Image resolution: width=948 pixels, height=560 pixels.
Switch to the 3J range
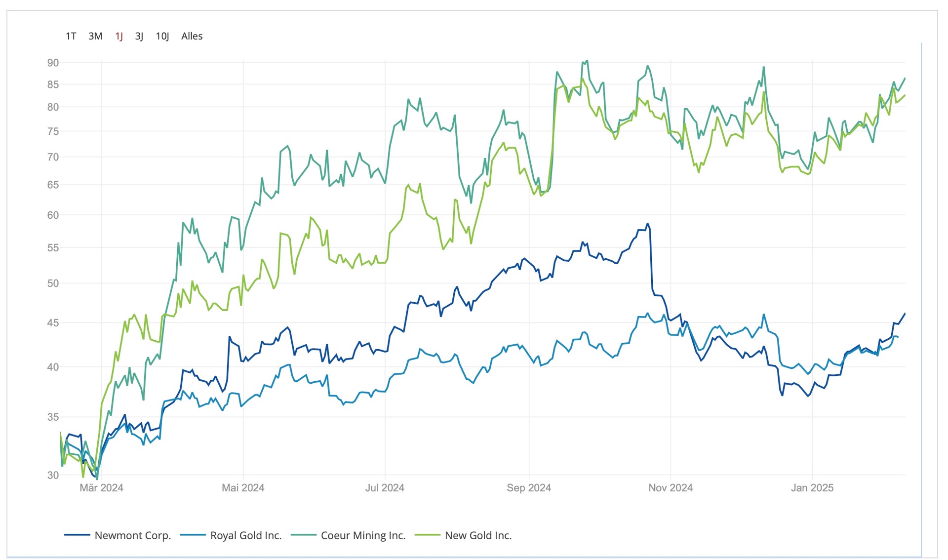click(x=139, y=36)
